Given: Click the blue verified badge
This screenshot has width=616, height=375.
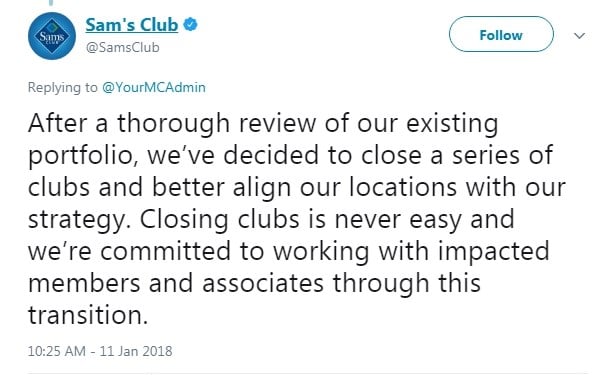Looking at the screenshot, I should [191, 24].
